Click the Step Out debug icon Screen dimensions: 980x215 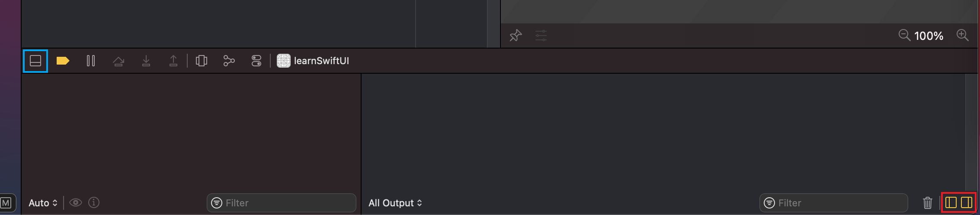click(173, 61)
